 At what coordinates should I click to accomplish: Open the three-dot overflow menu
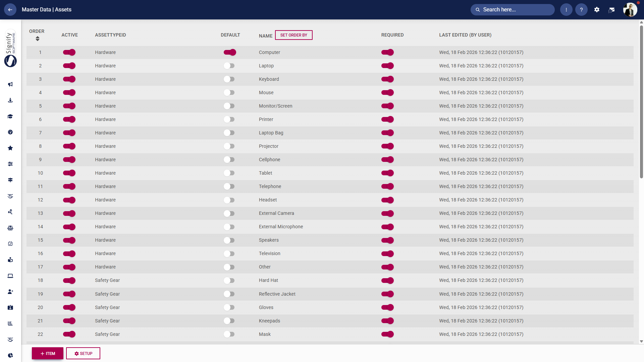tap(567, 9)
